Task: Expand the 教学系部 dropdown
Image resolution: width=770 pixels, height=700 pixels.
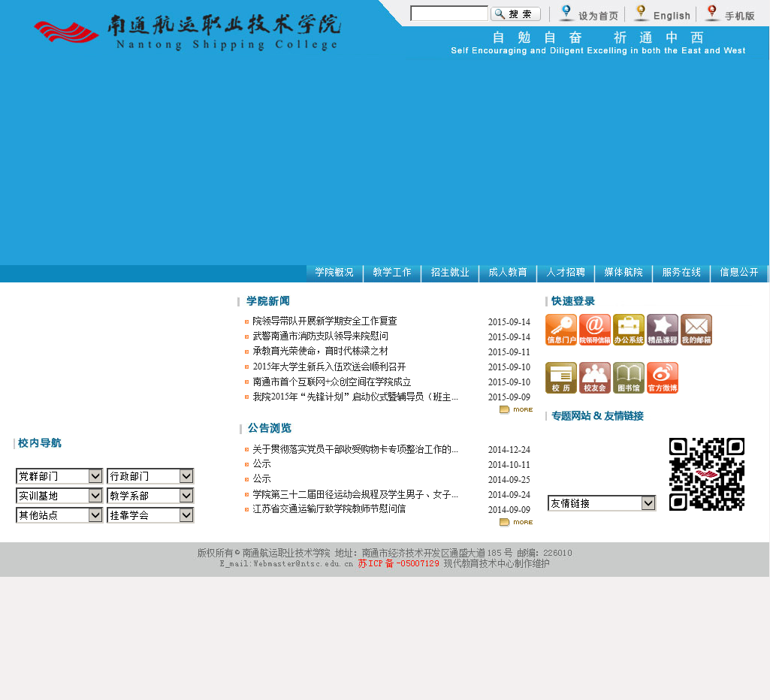Action: coord(150,495)
